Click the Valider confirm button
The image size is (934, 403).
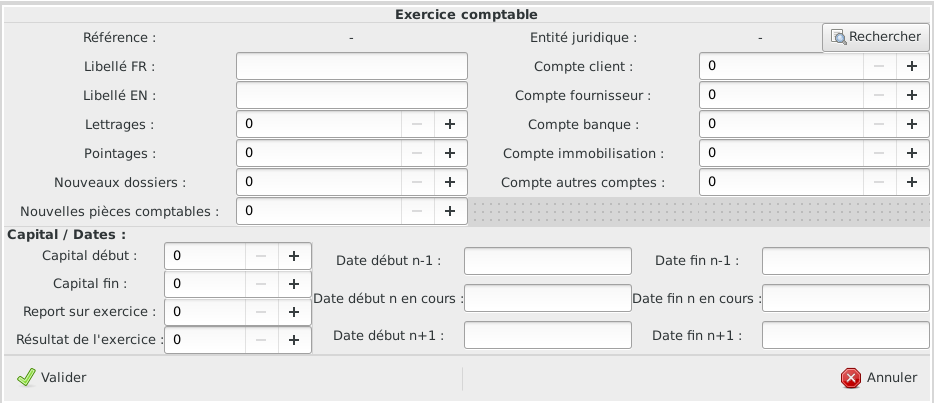[x=52, y=378]
